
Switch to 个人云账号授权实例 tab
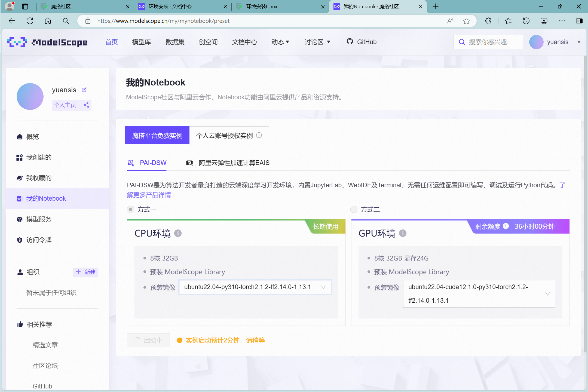coord(229,135)
